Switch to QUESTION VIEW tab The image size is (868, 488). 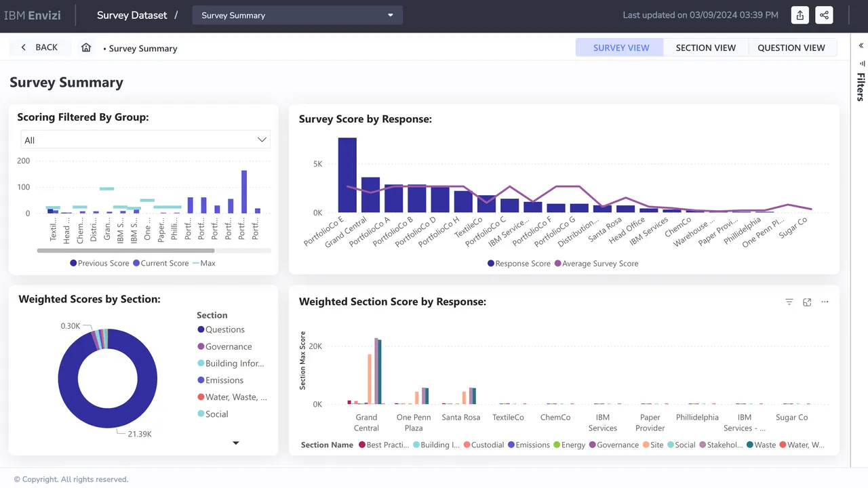point(791,47)
